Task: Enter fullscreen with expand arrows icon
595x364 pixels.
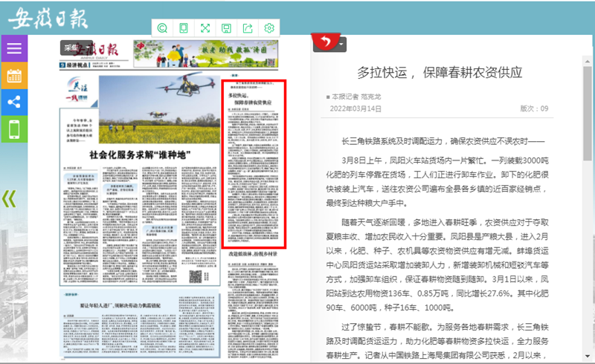Action: click(x=205, y=28)
